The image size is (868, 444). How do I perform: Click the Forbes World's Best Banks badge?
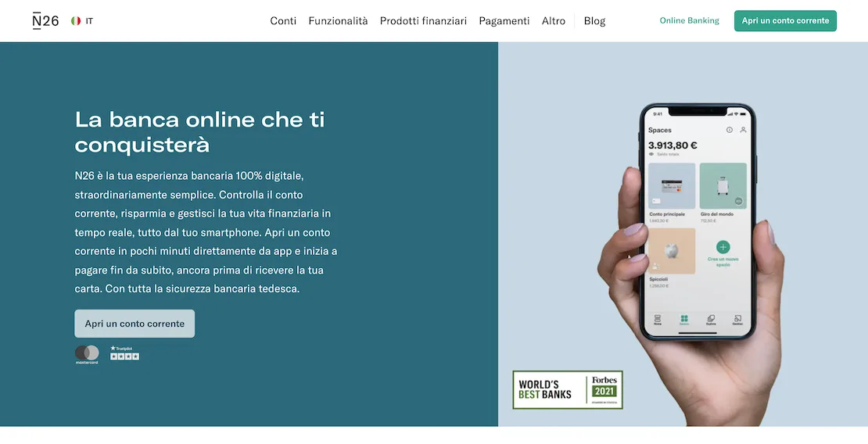click(x=568, y=390)
